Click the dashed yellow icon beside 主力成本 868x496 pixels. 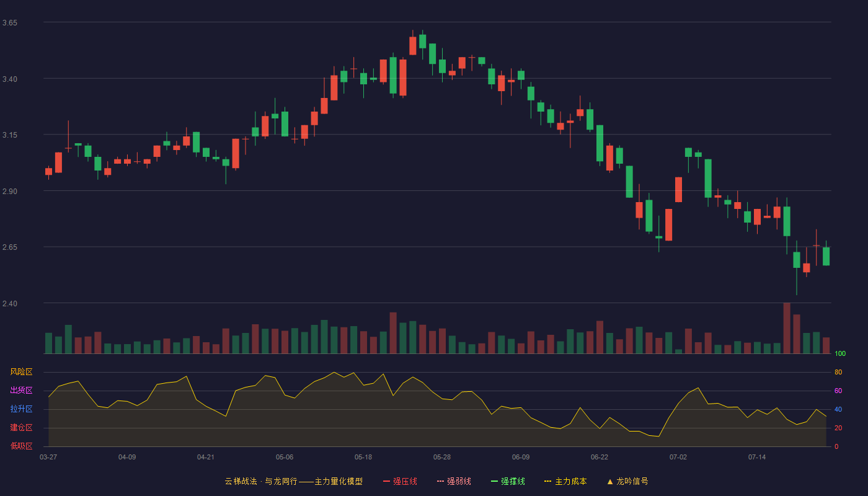pyautogui.click(x=547, y=481)
